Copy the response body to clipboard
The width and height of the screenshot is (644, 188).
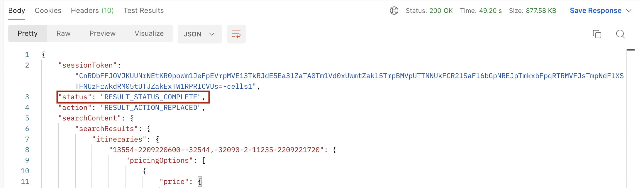pos(597,34)
